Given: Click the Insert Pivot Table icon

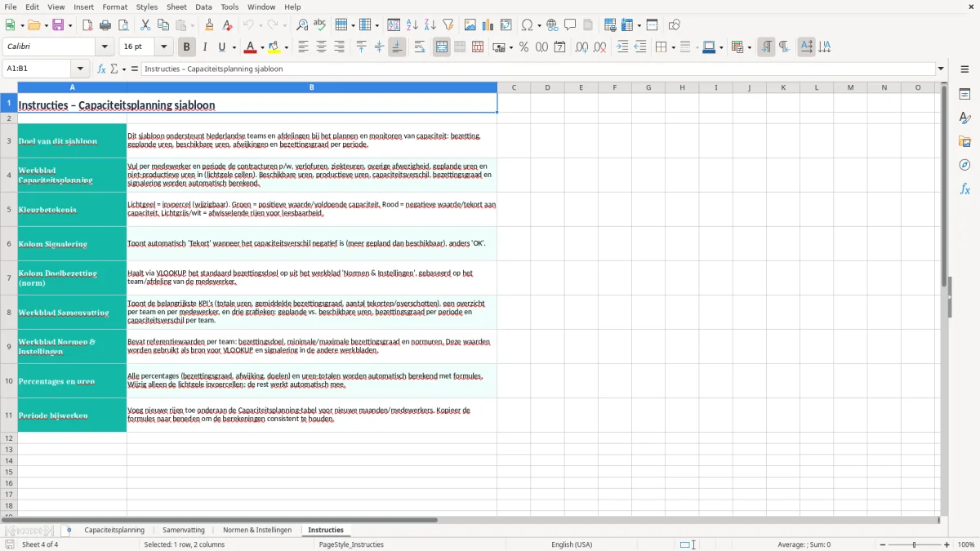Looking at the screenshot, I should (506, 25).
